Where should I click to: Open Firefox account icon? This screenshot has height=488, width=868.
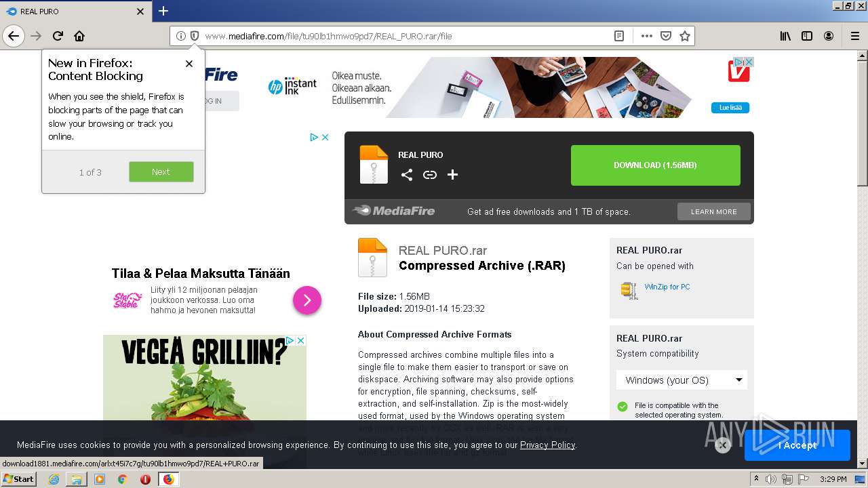coord(829,36)
